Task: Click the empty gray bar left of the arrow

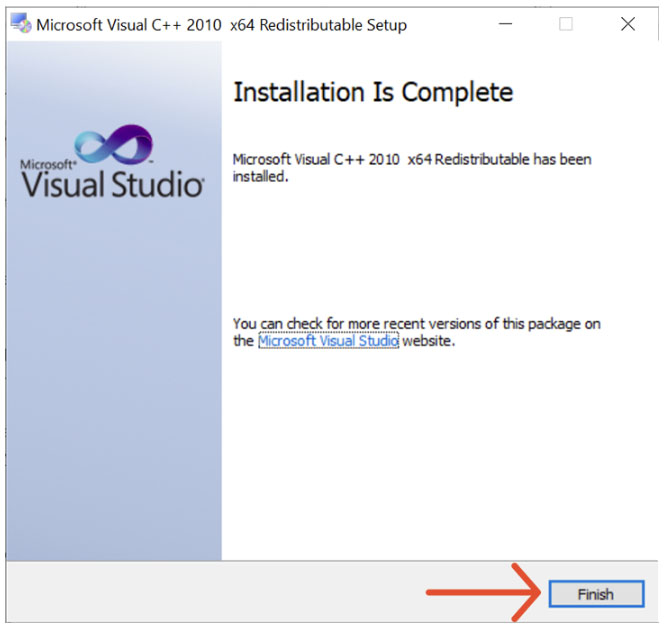Action: [x=200, y=593]
